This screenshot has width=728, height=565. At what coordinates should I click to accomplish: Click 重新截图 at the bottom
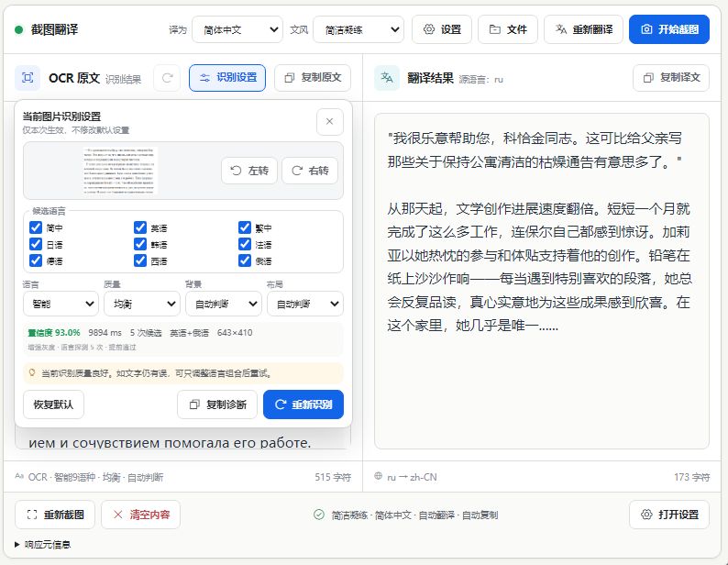pos(55,515)
